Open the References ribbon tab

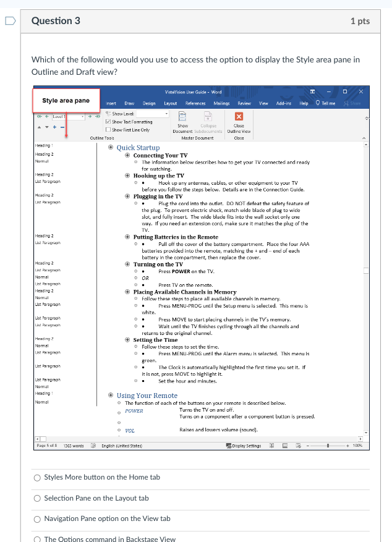pos(195,103)
